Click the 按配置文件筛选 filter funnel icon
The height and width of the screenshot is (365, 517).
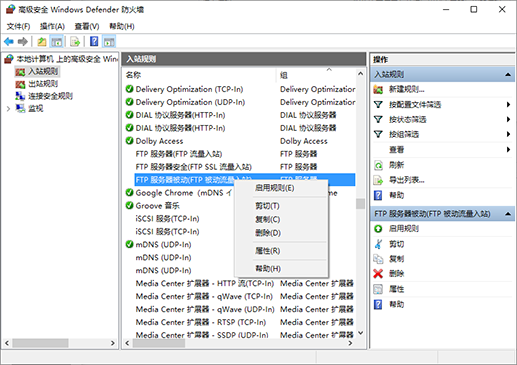(378, 105)
